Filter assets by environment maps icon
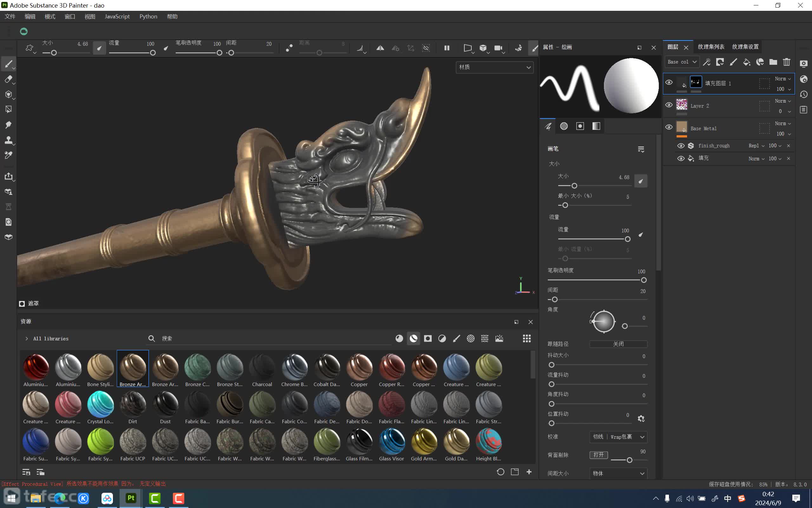The height and width of the screenshot is (508, 812). [x=499, y=339]
